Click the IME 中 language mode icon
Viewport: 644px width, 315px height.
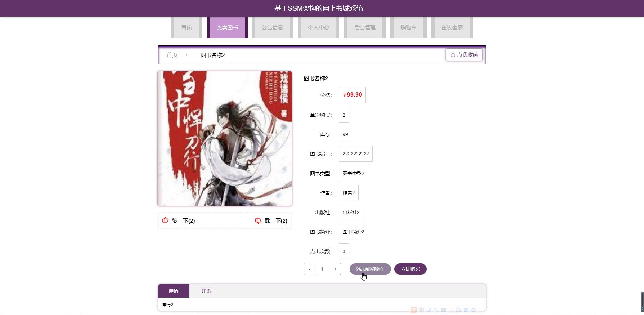coord(422,310)
